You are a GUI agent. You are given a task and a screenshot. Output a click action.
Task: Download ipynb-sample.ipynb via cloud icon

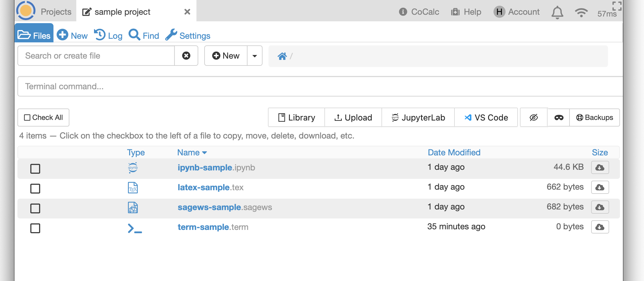coord(600,167)
